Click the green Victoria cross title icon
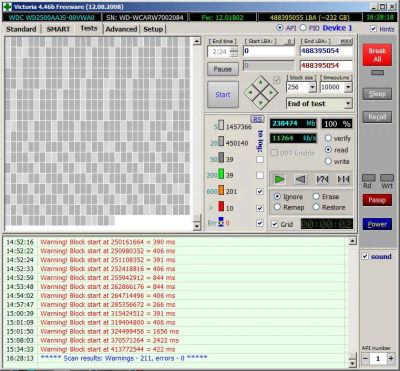Screen dimensions: 400x371 (7, 7)
